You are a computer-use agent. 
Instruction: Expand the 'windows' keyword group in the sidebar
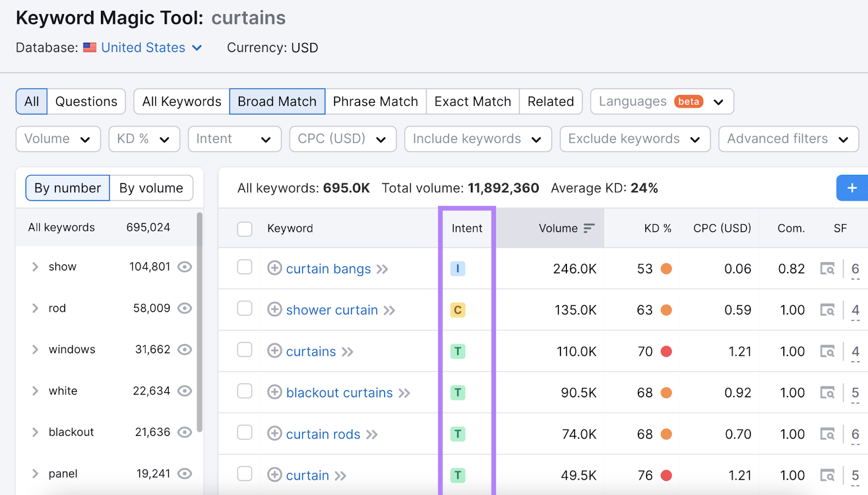pyautogui.click(x=35, y=350)
